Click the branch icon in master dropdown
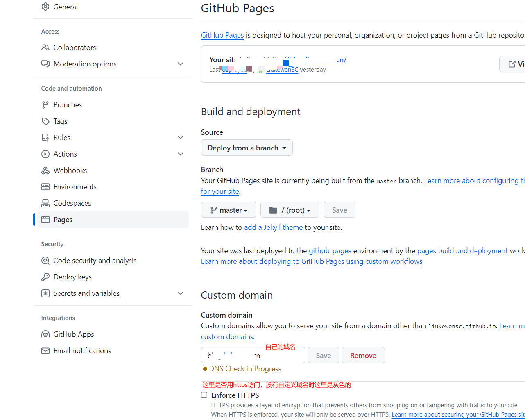525x420 pixels. (x=213, y=210)
